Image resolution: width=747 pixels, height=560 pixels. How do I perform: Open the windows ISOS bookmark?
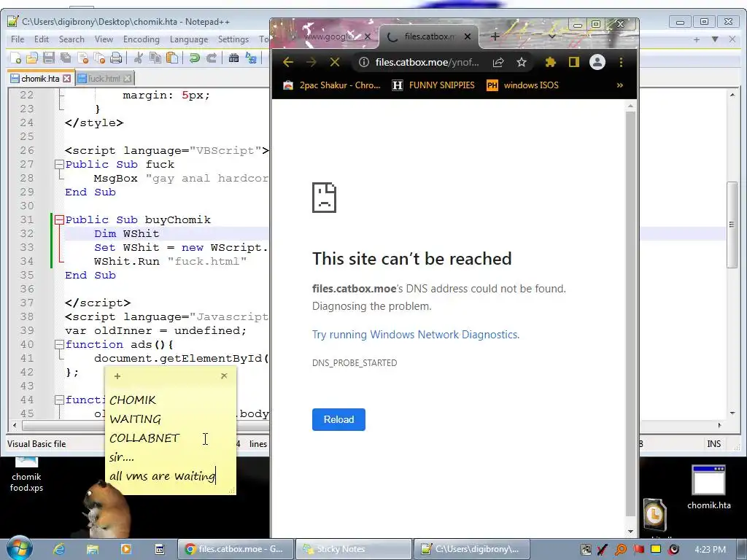(522, 85)
